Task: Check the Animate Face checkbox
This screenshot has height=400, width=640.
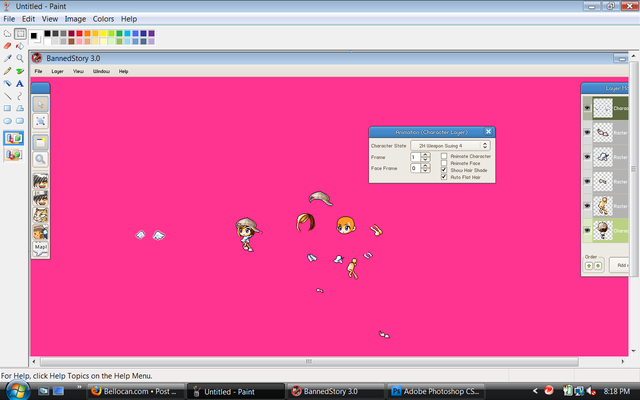Action: (444, 163)
